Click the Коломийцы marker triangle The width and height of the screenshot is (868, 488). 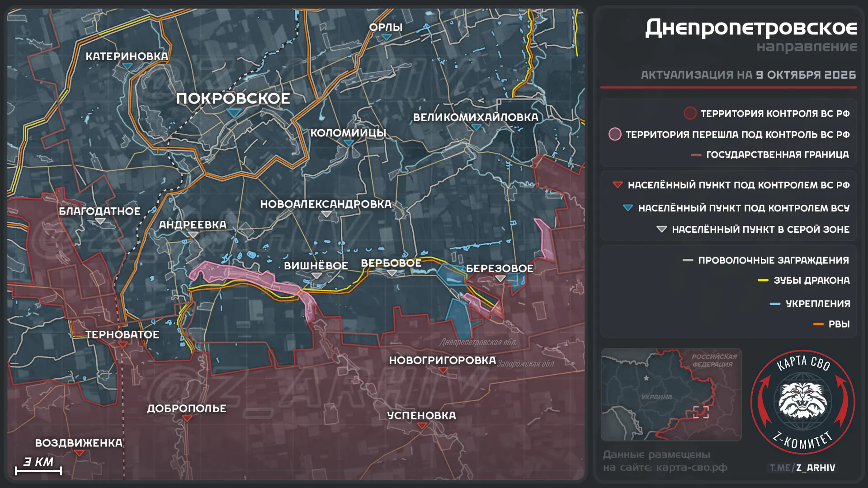click(x=349, y=143)
